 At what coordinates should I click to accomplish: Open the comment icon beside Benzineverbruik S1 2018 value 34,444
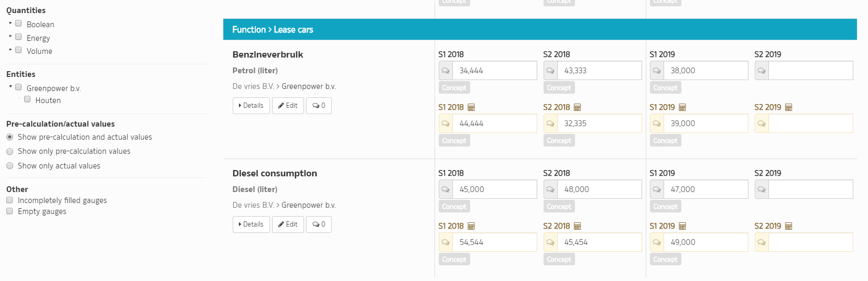[446, 71]
